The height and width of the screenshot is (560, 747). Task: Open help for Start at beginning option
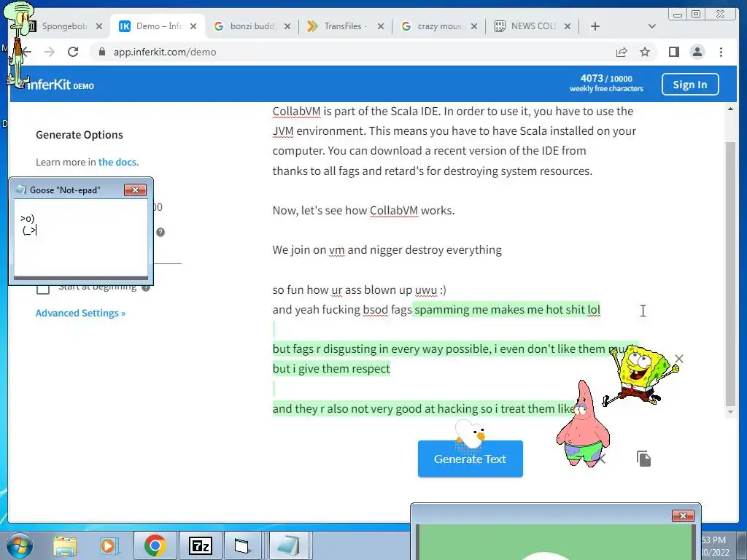point(146,287)
